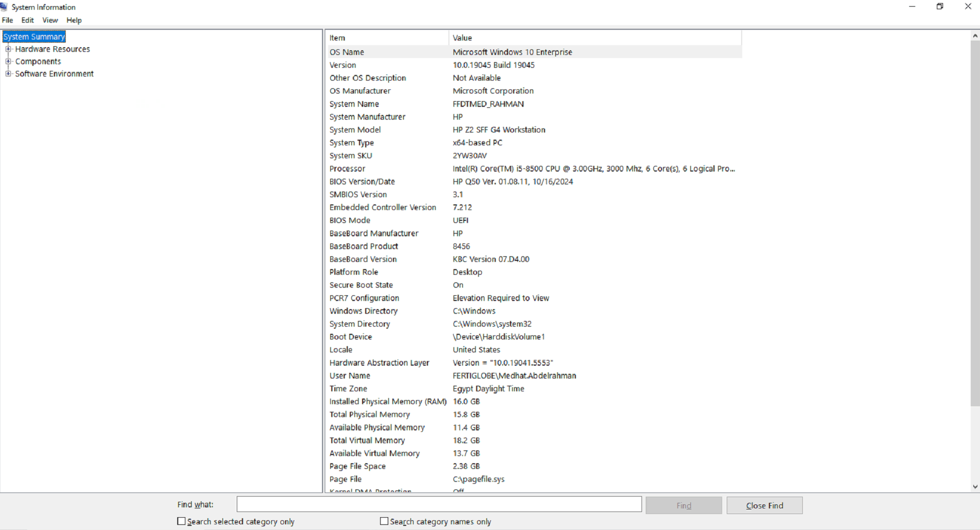Click the Find button
Image resolution: width=980 pixels, height=530 pixels.
[x=684, y=505]
